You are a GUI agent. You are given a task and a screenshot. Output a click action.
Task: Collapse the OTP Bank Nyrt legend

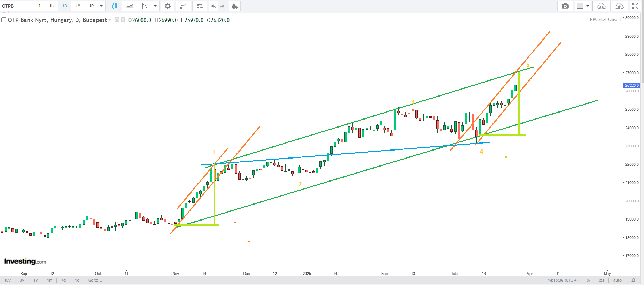4,20
